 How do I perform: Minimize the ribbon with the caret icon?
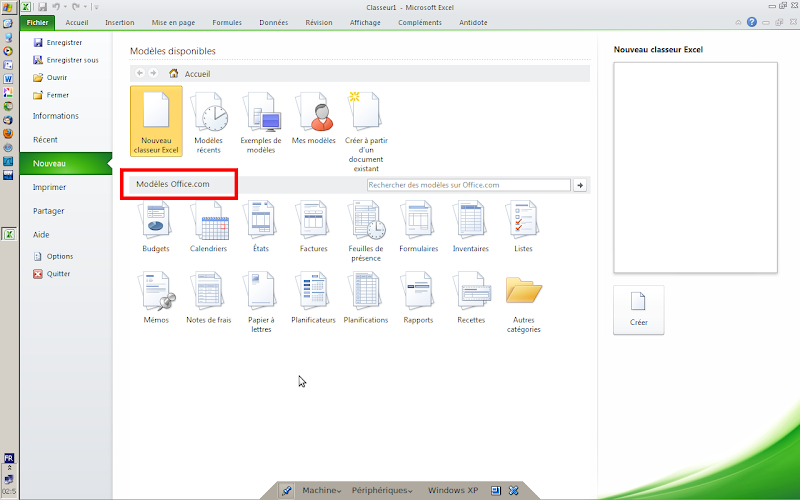tap(738, 22)
